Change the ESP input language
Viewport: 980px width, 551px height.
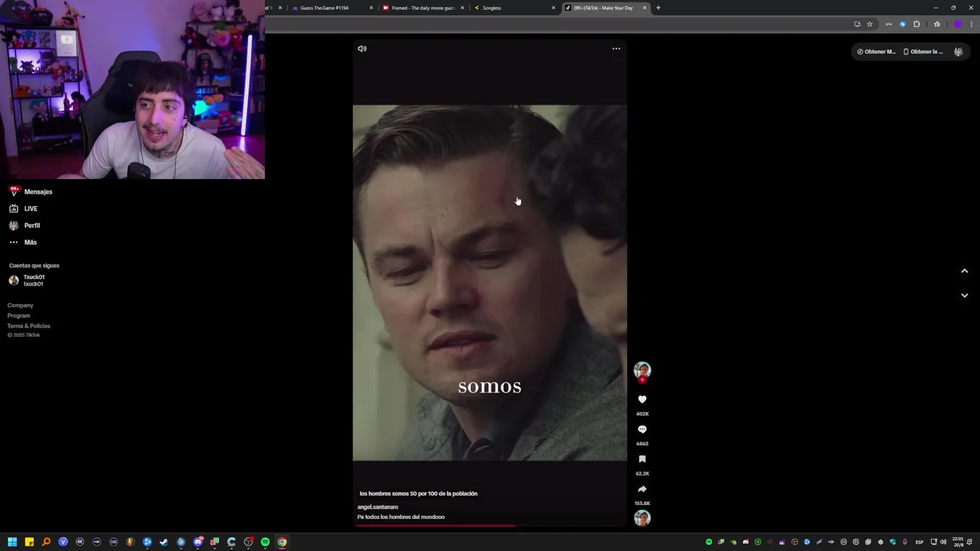(x=920, y=542)
